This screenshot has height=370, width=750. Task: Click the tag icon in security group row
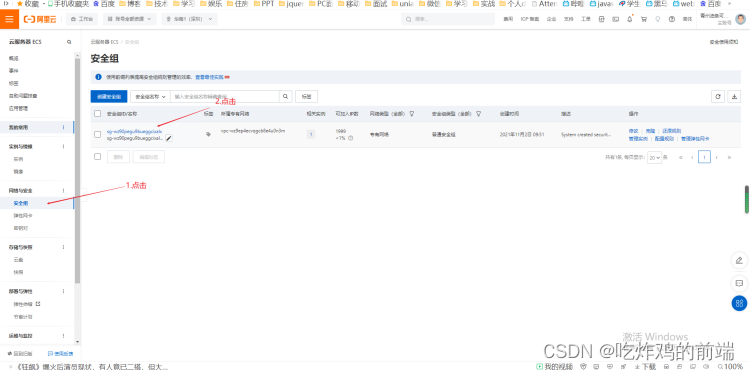click(x=208, y=134)
